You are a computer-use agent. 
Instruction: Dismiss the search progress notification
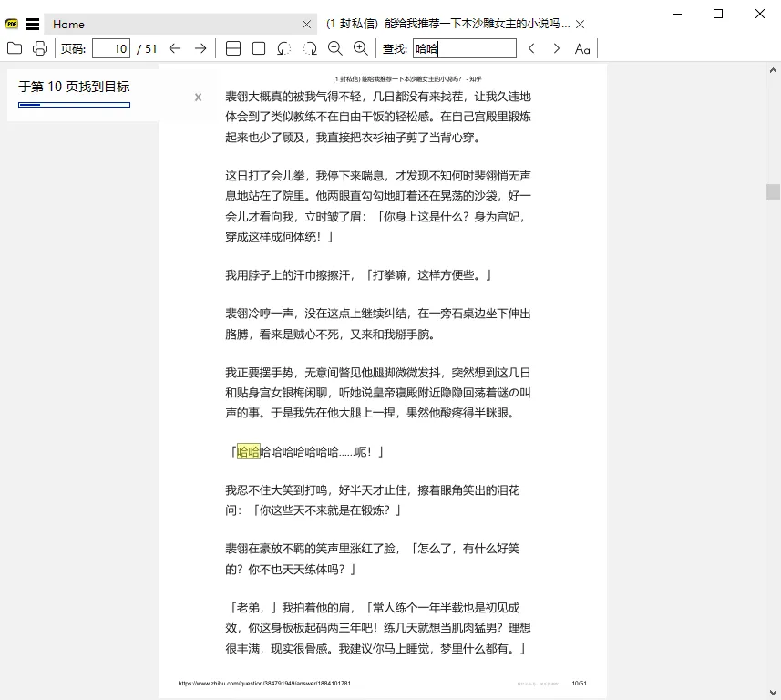tap(198, 97)
